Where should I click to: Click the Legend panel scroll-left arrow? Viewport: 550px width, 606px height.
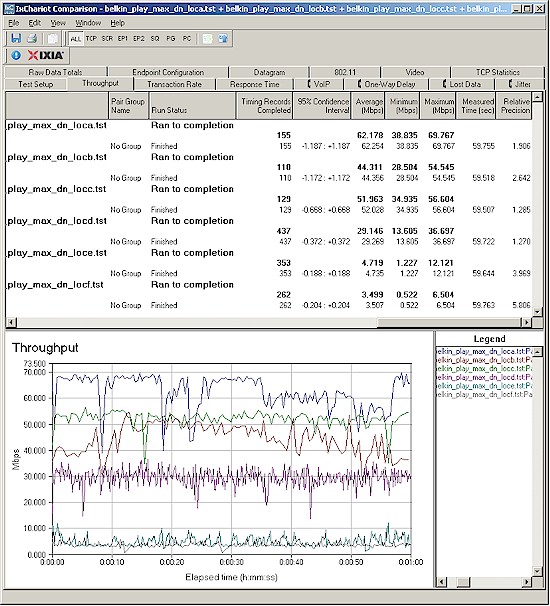tap(441, 581)
